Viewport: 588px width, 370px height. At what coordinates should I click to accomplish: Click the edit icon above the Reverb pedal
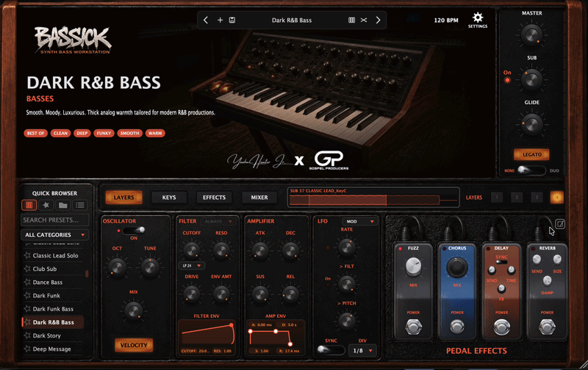point(560,224)
